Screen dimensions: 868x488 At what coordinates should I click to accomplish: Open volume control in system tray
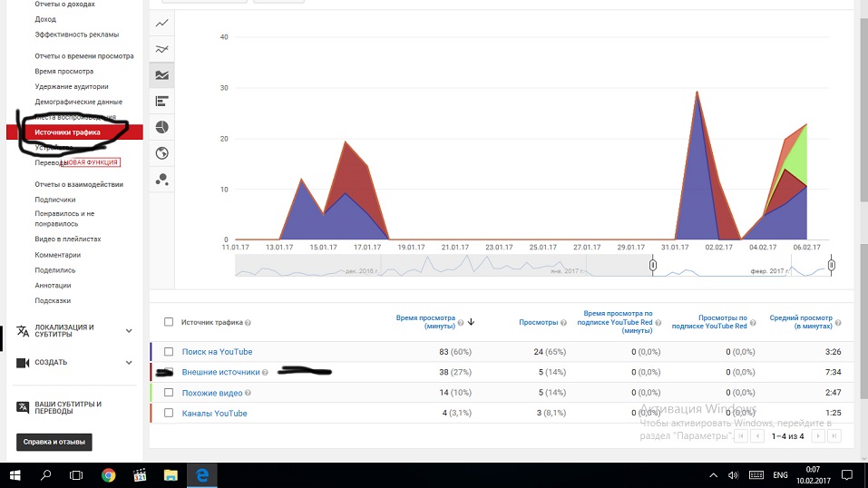(734, 475)
